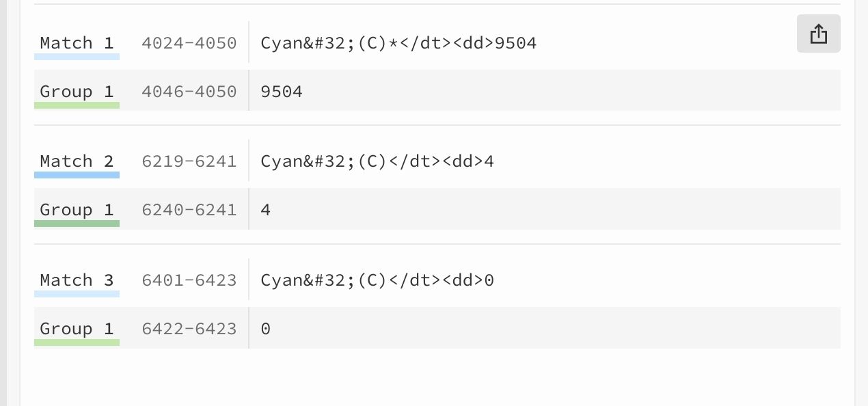Click the group value 9504

(282, 92)
